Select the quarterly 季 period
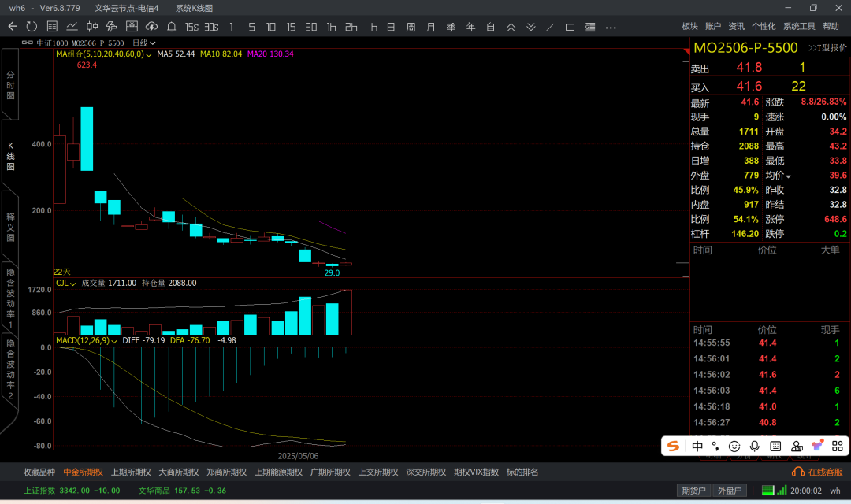The image size is (851, 504). [x=451, y=27]
